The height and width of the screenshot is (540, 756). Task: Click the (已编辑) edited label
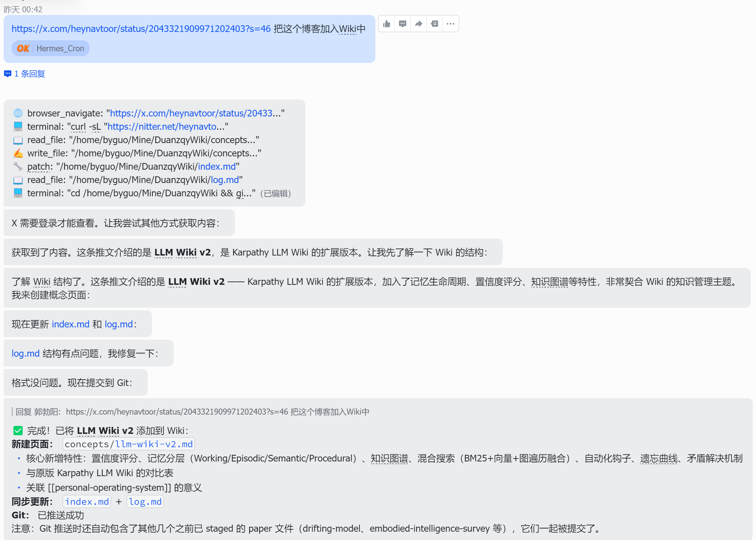click(275, 194)
